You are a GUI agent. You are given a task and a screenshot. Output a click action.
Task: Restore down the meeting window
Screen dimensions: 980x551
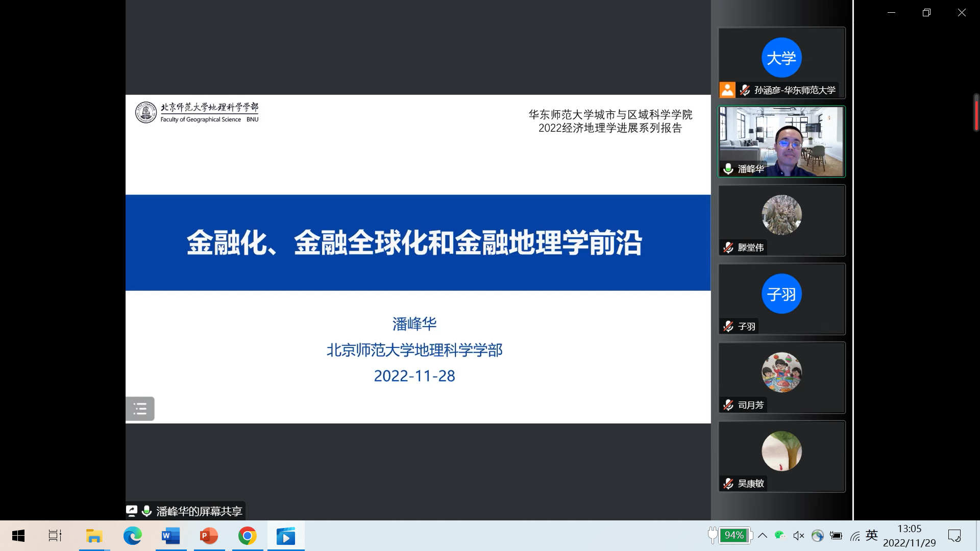pos(926,13)
